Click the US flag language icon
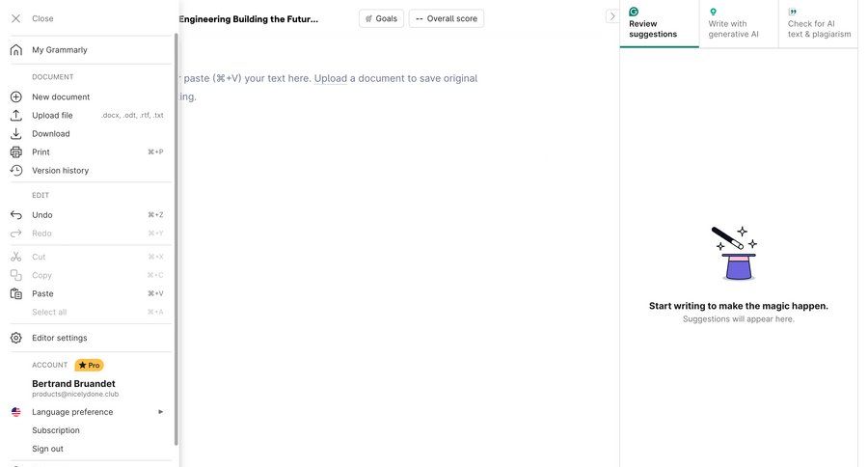Viewport: 868px width, 467px height. click(x=16, y=412)
